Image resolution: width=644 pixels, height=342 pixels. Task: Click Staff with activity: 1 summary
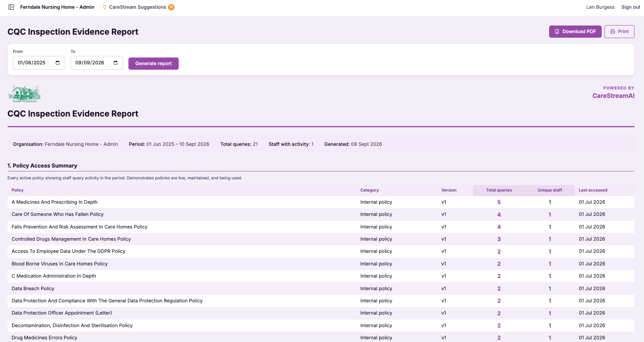(x=291, y=144)
